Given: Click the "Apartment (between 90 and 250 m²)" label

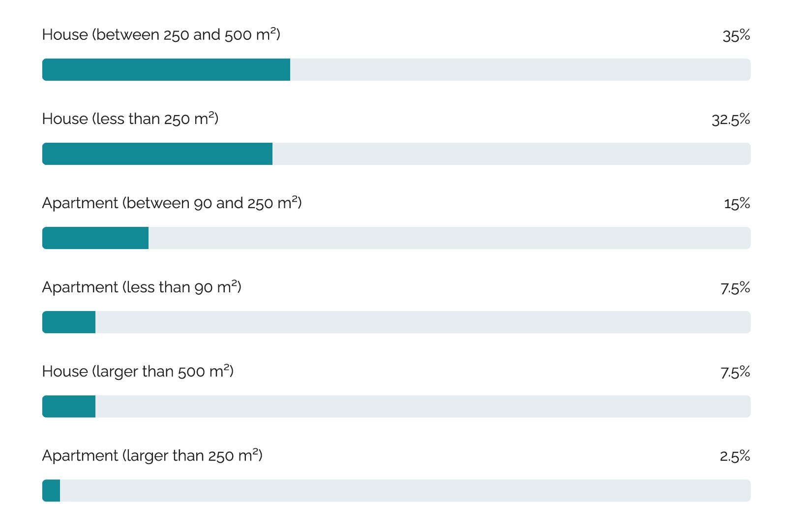Looking at the screenshot, I should point(172,203).
